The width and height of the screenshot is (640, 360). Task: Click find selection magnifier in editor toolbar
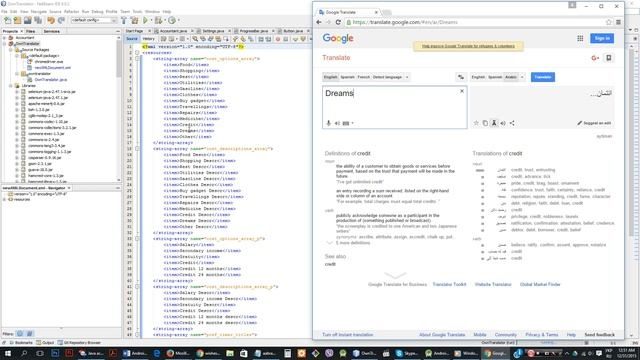[195, 39]
